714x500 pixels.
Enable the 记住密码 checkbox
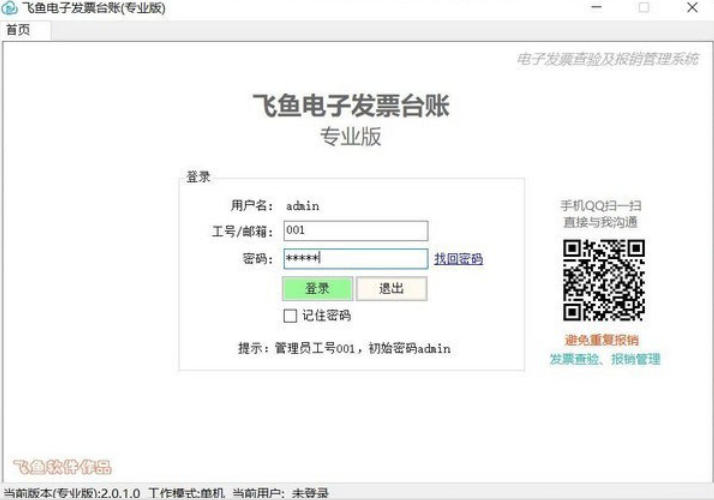click(x=290, y=316)
